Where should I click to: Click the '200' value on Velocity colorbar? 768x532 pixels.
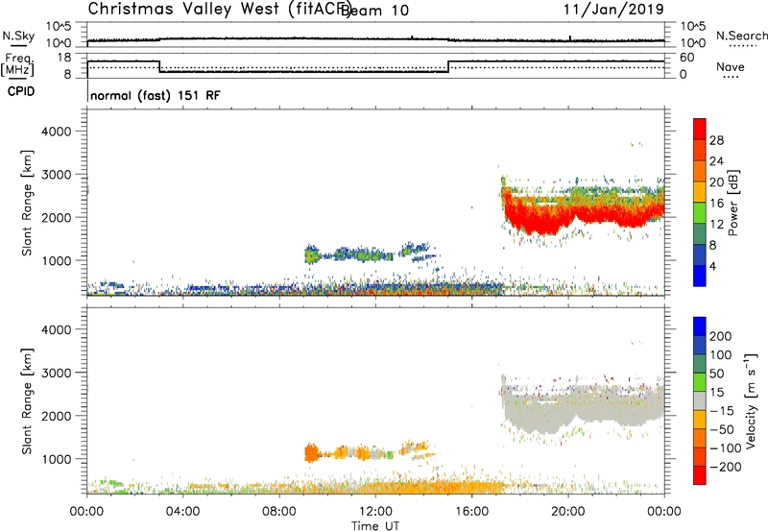pyautogui.click(x=721, y=336)
